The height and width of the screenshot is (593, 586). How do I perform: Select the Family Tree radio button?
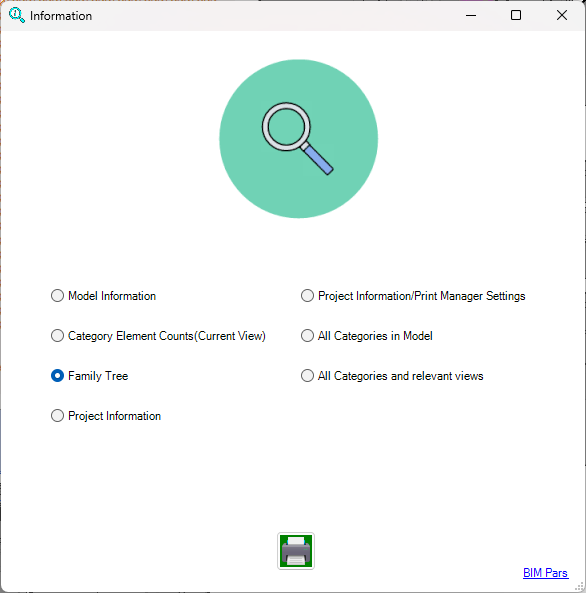tap(58, 376)
